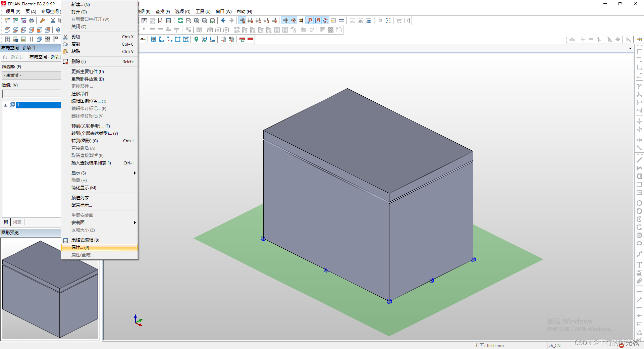Click the rectangle draw tool icon
Image resolution: width=644 pixels, height=349 pixels.
639,184
